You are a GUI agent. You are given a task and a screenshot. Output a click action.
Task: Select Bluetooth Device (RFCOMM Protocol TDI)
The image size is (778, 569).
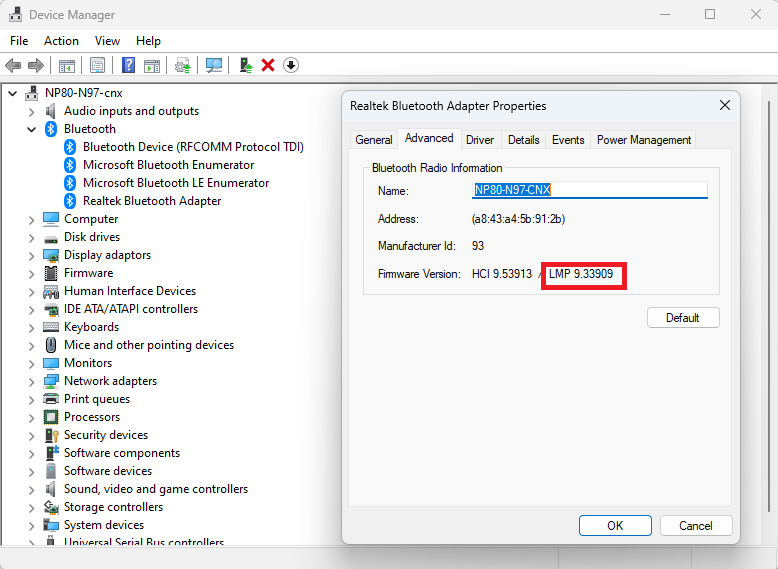click(194, 147)
